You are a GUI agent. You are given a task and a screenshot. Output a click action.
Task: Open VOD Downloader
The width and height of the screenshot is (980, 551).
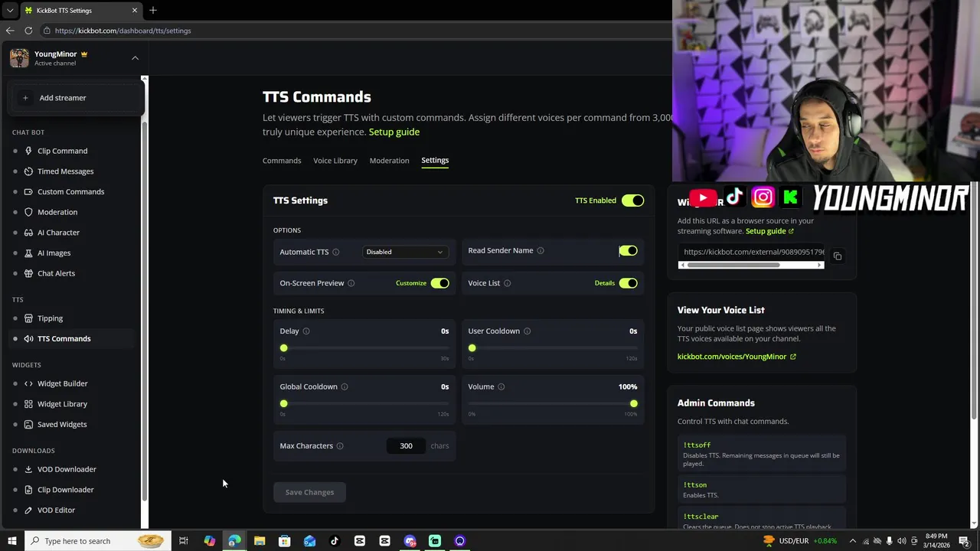point(67,469)
